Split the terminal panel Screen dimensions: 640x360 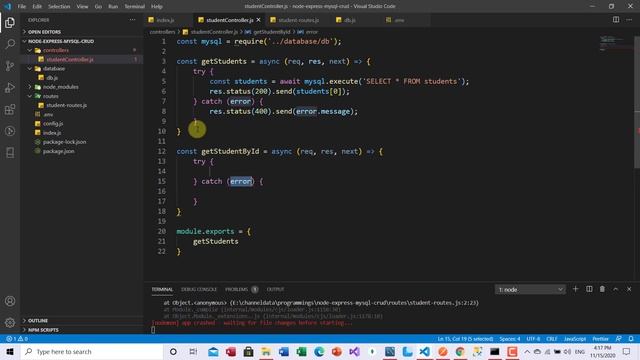589,289
